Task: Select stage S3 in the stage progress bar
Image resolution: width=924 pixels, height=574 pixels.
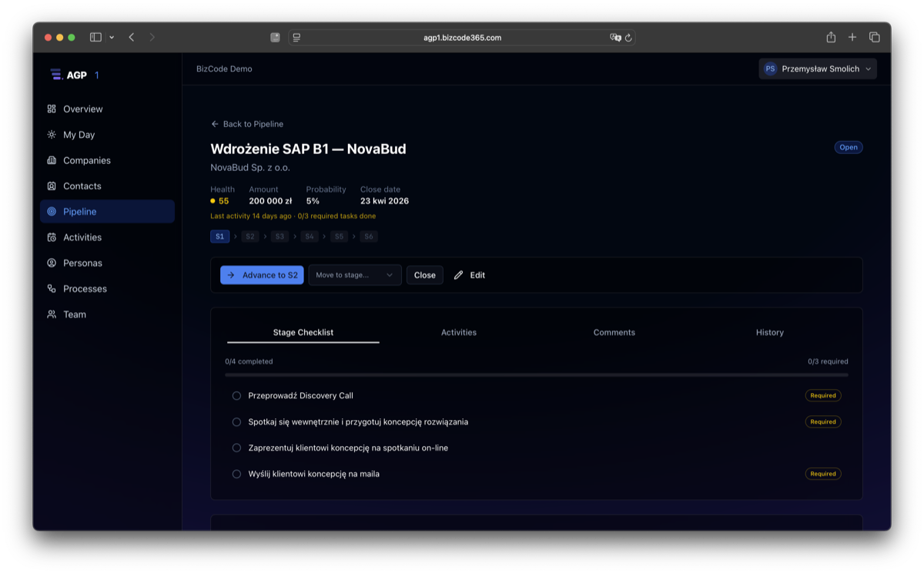Action: 280,237
